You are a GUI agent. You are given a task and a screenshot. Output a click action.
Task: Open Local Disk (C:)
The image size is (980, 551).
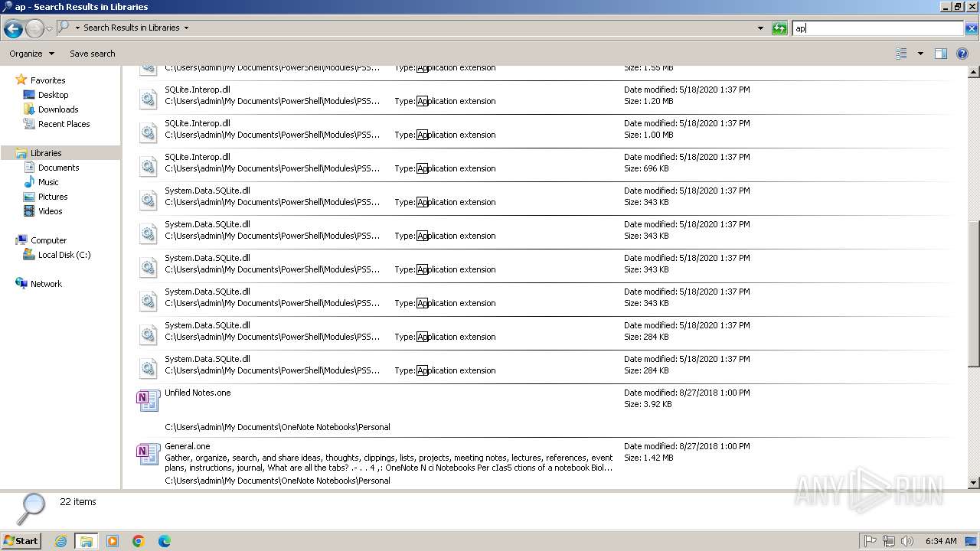click(64, 255)
